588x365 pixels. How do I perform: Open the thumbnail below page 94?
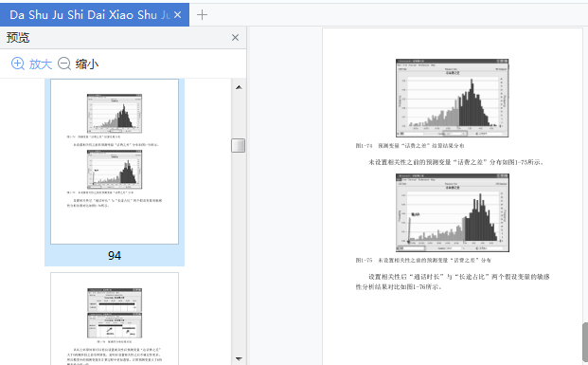115,319
